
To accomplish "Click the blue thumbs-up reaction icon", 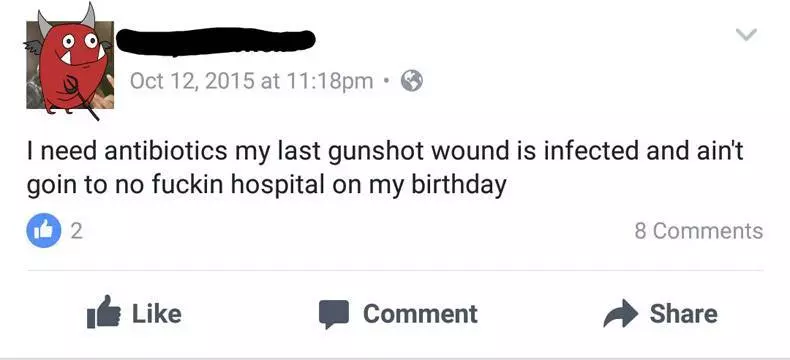I will point(44,231).
